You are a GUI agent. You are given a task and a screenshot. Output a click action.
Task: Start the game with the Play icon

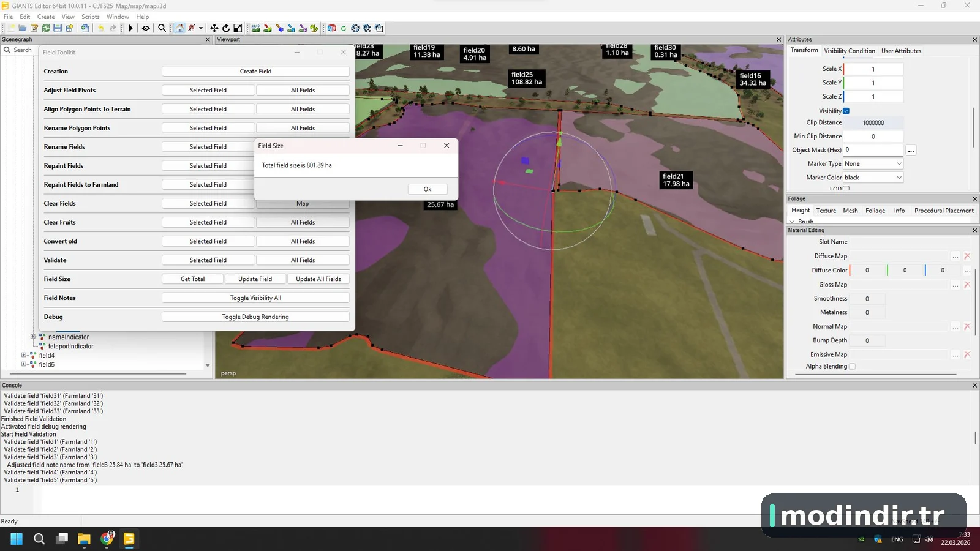click(x=130, y=28)
